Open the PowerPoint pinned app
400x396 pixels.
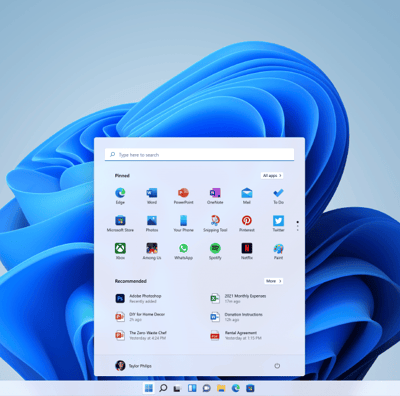coord(183,196)
